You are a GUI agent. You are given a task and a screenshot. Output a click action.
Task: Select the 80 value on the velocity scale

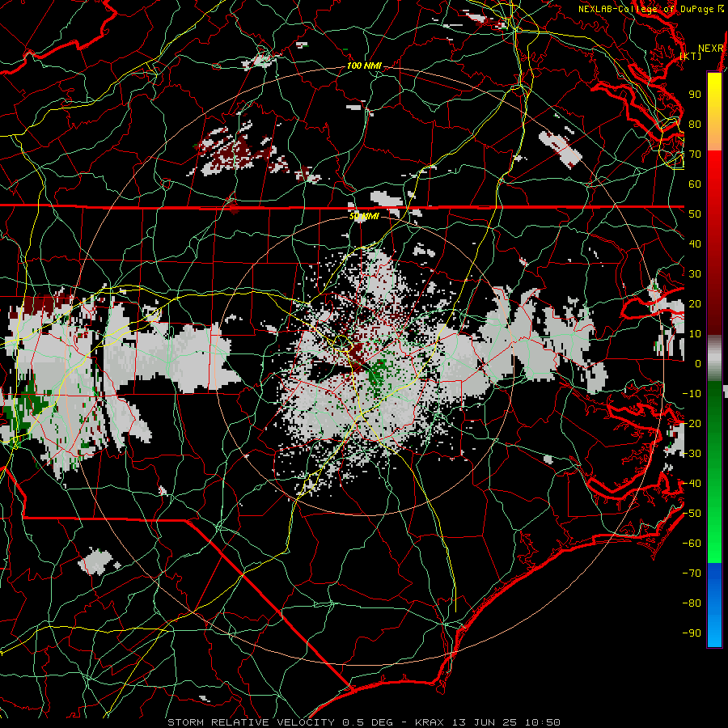pyautogui.click(x=695, y=124)
